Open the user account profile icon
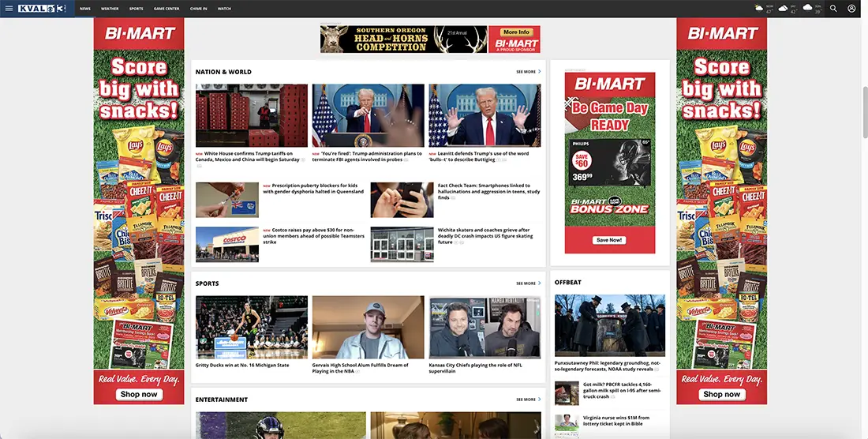This screenshot has height=439, width=868. [851, 9]
